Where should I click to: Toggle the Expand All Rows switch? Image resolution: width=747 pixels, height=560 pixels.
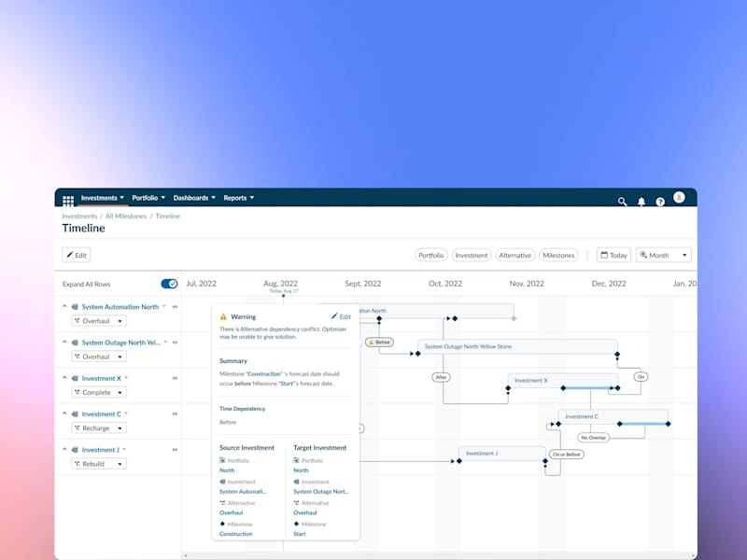169,284
